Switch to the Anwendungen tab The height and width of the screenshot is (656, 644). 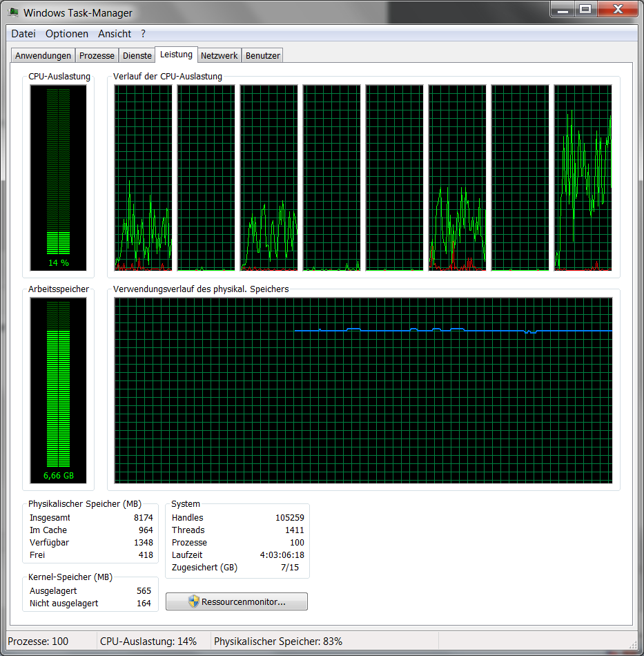click(x=42, y=55)
